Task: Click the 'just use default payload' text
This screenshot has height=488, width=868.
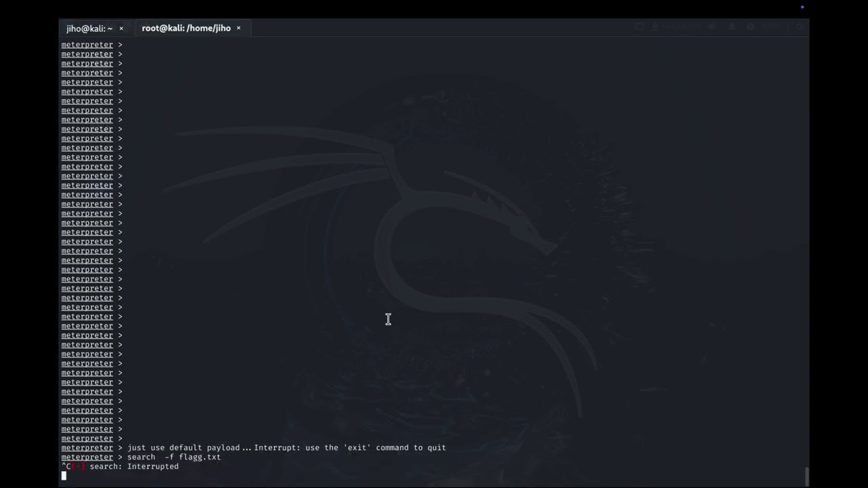Action: click(184, 448)
